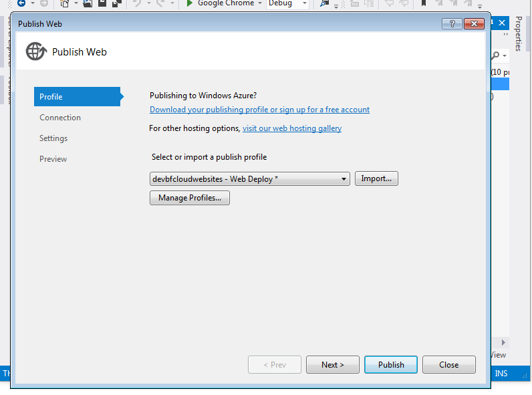
Task: Click the Next > button
Action: 333,365
